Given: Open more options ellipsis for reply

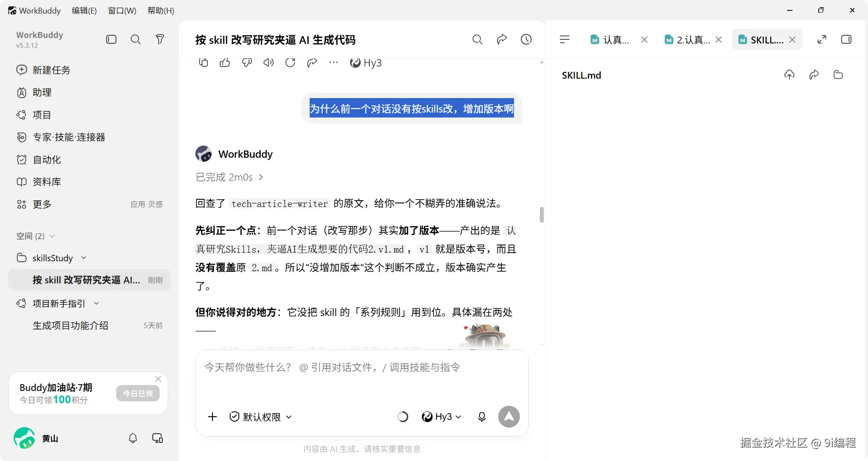Looking at the screenshot, I should (x=334, y=63).
